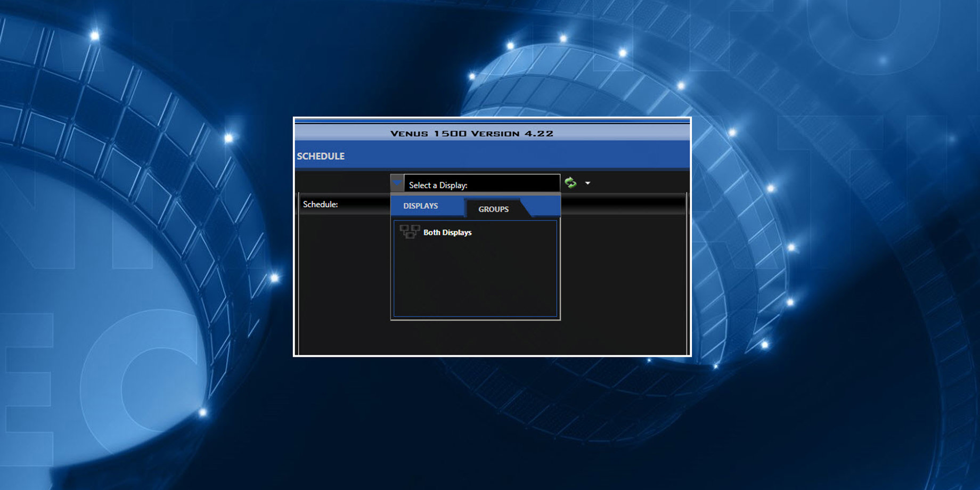Image resolution: width=980 pixels, height=490 pixels.
Task: Click Schedule header bar right of the popup
Action: pyautogui.click(x=623, y=204)
